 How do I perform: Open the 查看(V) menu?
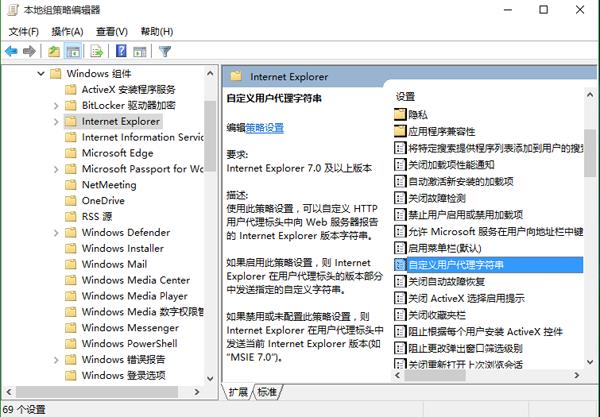(x=112, y=31)
